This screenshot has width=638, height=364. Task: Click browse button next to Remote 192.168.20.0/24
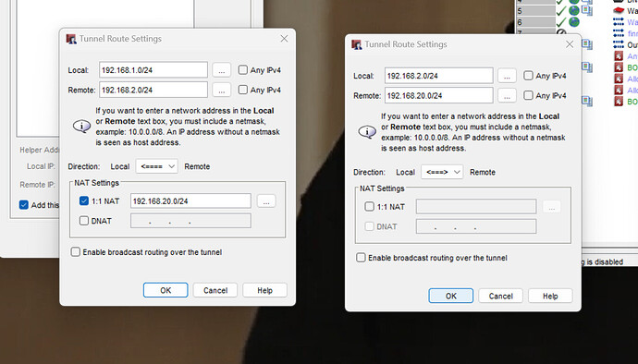[507, 95]
